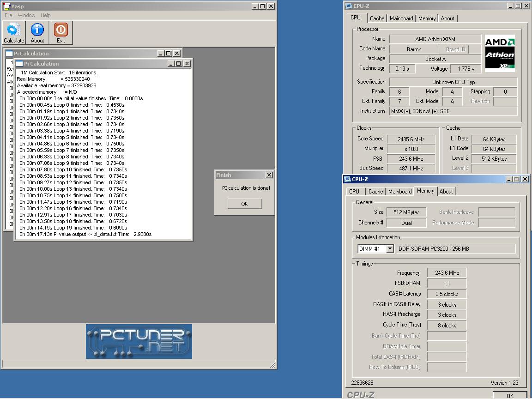This screenshot has height=399, width=532.
Task: Click OK button at bottom of CPU-Z
Action: (x=510, y=395)
